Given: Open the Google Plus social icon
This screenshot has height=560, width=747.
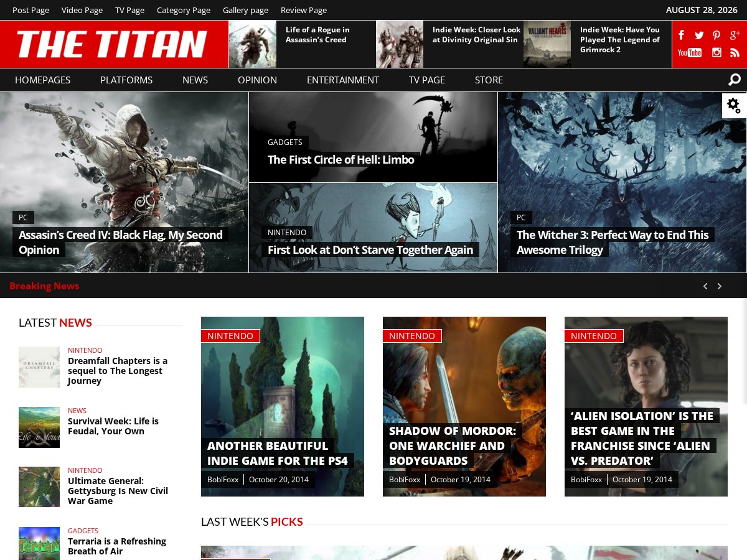Looking at the screenshot, I should (735, 35).
